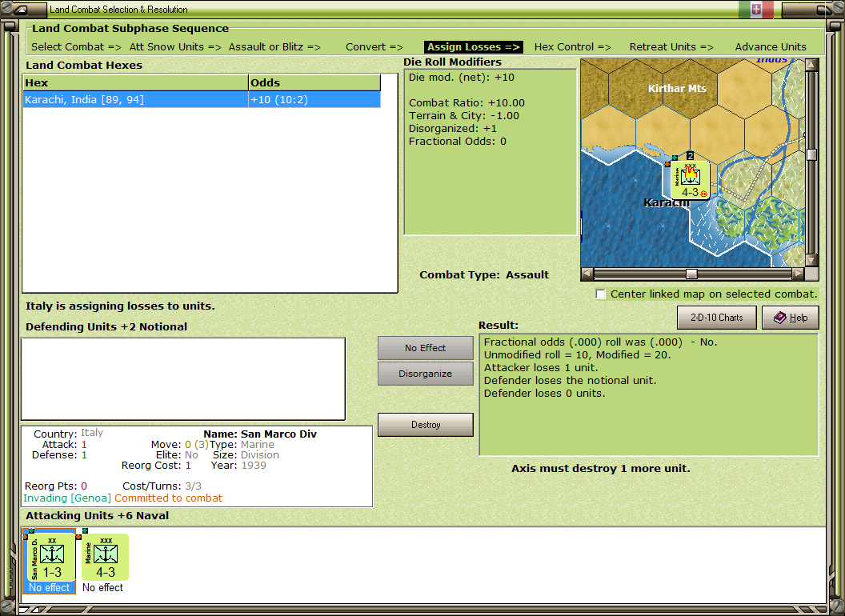Screen dimensions: 845x616
Task: Click map horizontal scrollbar left arrow
Action: 587,274
